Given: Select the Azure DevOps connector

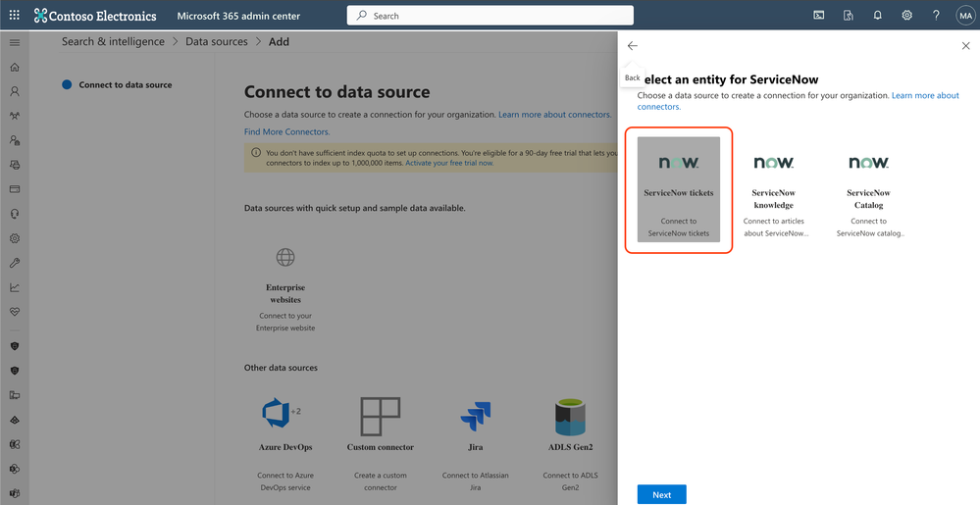Looking at the screenshot, I should (x=285, y=444).
